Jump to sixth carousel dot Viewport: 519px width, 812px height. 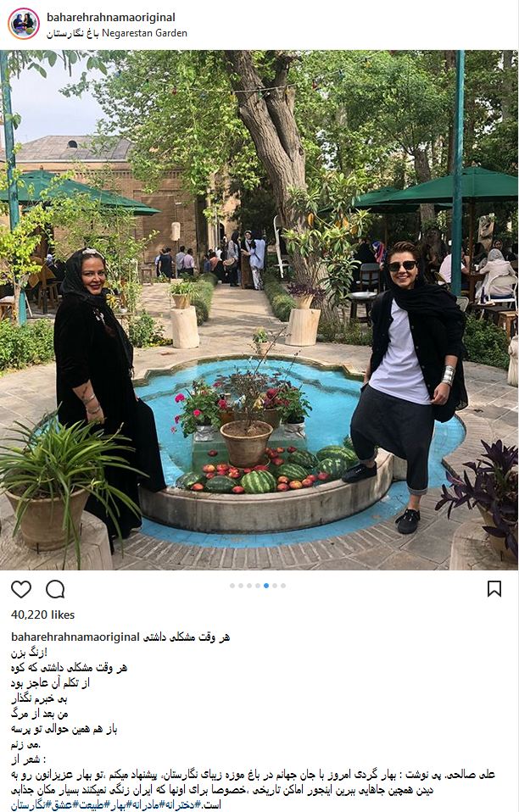[275, 586]
